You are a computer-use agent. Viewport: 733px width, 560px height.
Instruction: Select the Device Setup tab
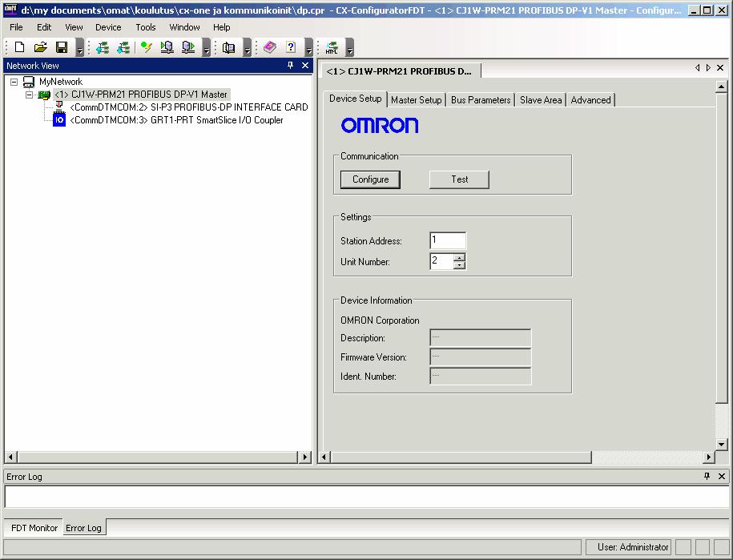tap(355, 99)
